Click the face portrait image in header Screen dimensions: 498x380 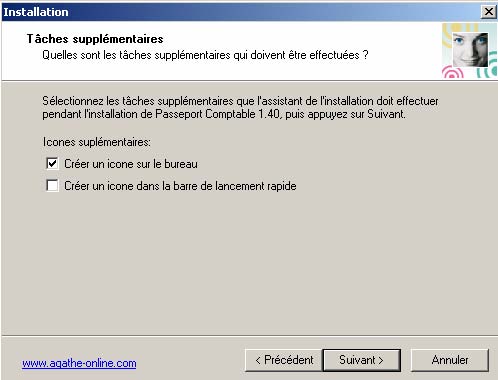[x=470, y=49]
